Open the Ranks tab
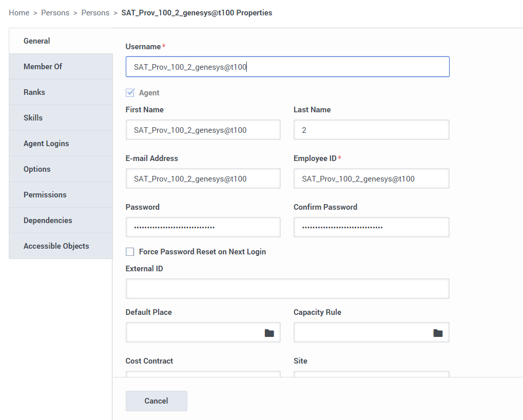This screenshot has height=420, width=523. (x=61, y=92)
